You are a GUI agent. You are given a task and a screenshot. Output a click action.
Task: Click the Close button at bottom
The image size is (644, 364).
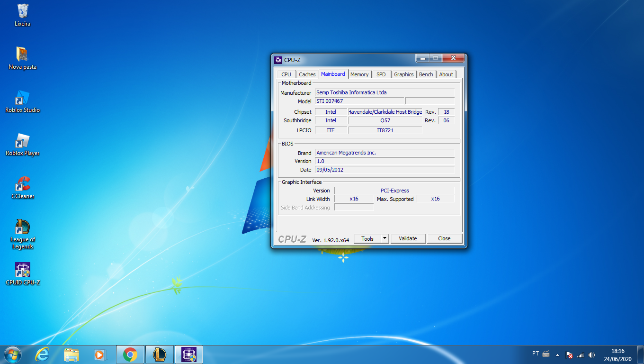pos(444,238)
